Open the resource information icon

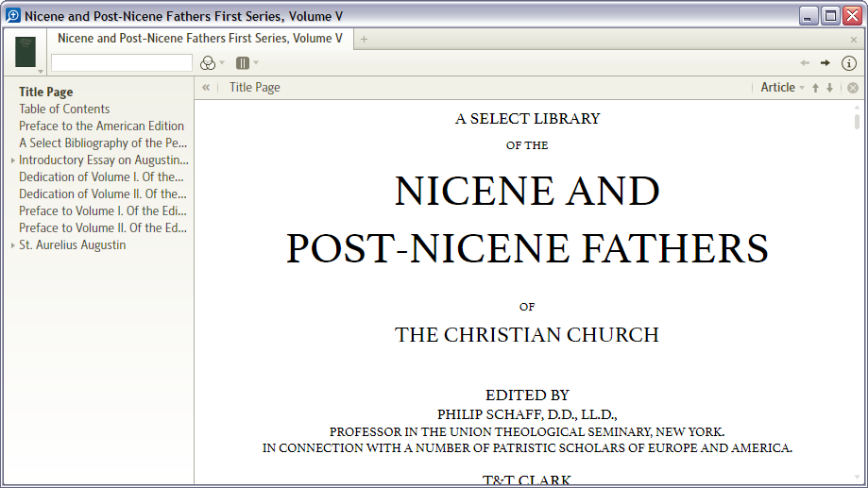click(848, 63)
